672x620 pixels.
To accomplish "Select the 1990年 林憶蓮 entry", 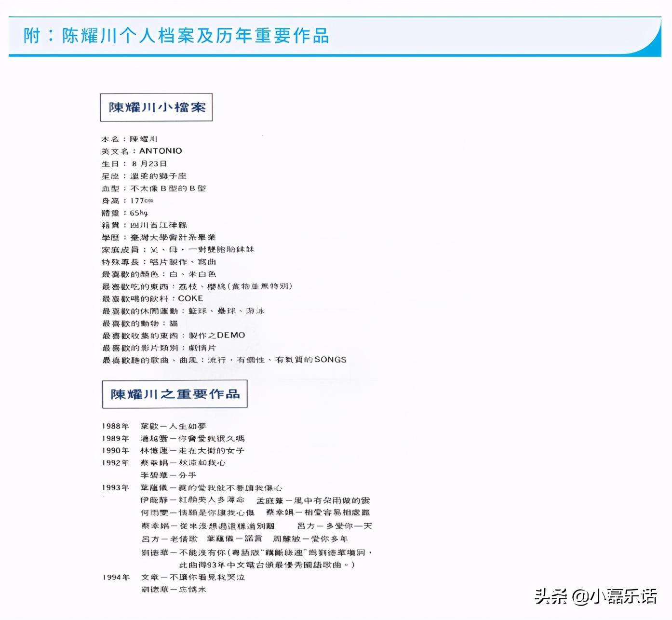I will coord(173,451).
